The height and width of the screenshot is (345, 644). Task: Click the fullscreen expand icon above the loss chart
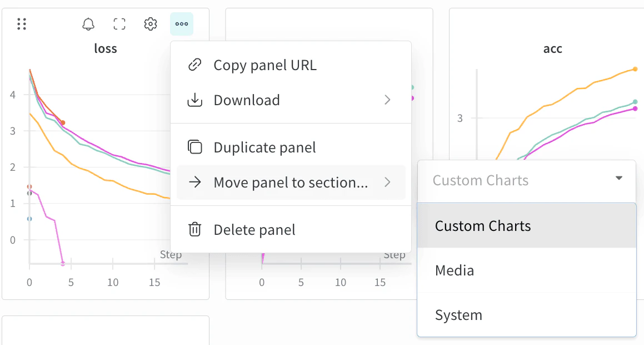[x=119, y=24]
